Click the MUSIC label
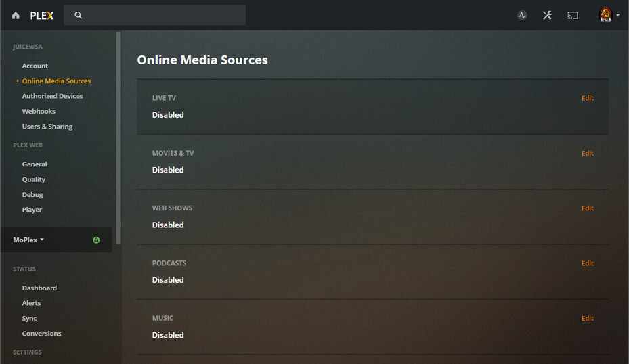 (x=162, y=318)
